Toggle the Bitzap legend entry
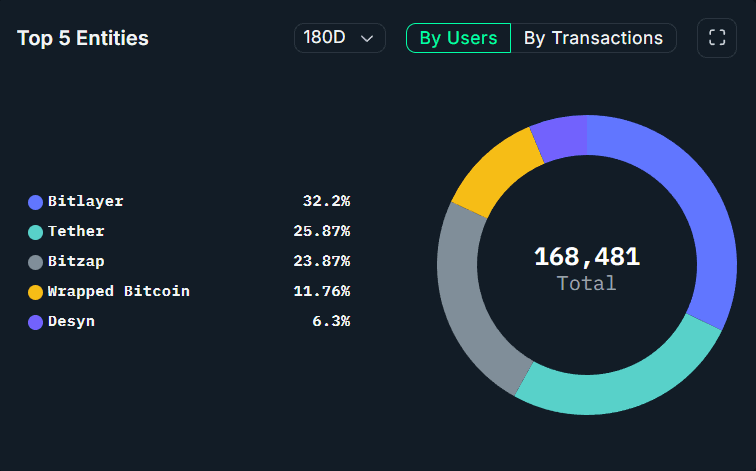 point(76,261)
